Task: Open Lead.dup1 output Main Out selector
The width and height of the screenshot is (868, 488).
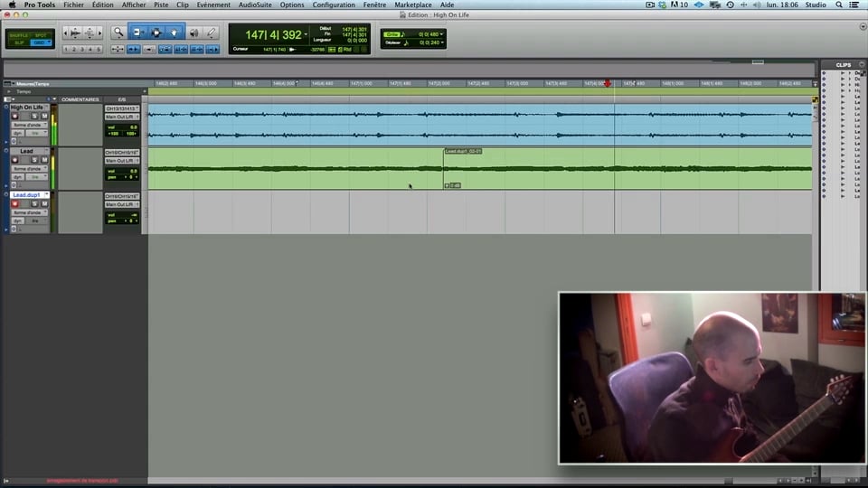Action: pos(122,205)
